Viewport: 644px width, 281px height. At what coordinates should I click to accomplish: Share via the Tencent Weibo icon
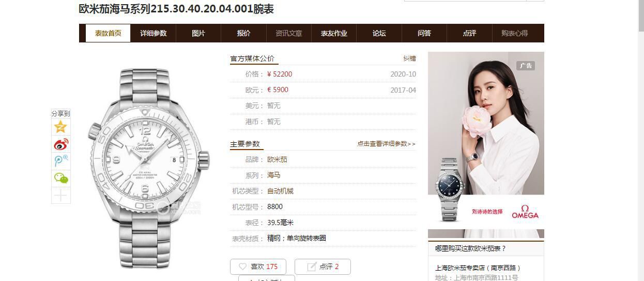coord(61,161)
